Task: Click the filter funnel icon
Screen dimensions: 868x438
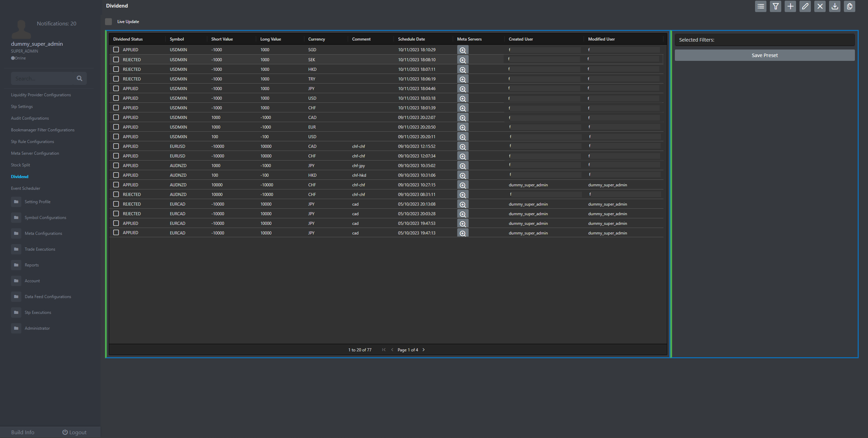Action: pos(775,6)
